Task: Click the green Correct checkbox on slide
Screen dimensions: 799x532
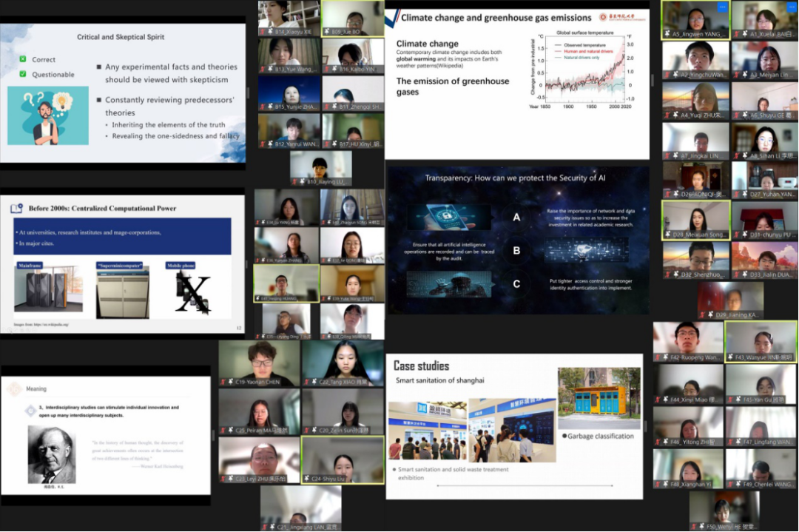Action: (23, 59)
